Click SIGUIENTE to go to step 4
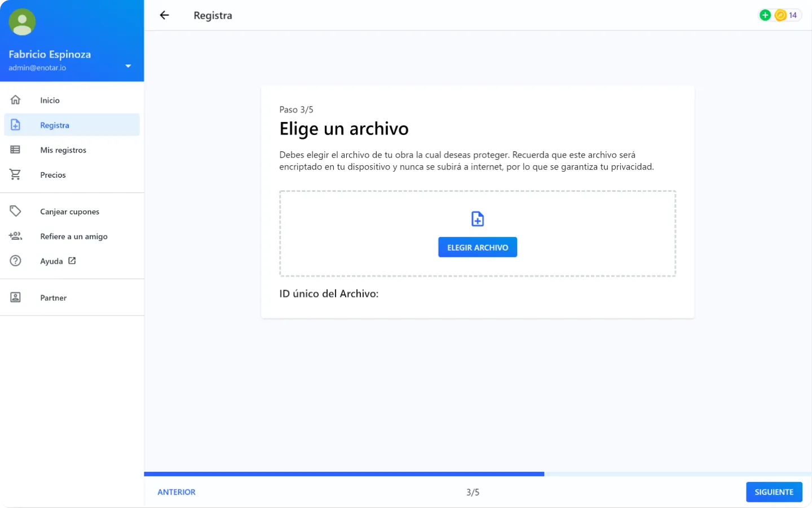Image resolution: width=812 pixels, height=508 pixels. pyautogui.click(x=774, y=492)
